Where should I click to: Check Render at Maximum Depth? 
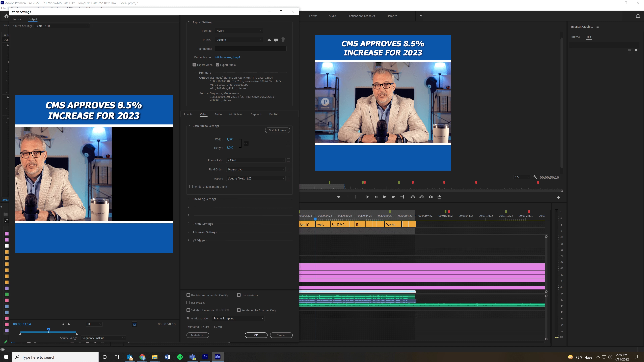(x=191, y=187)
